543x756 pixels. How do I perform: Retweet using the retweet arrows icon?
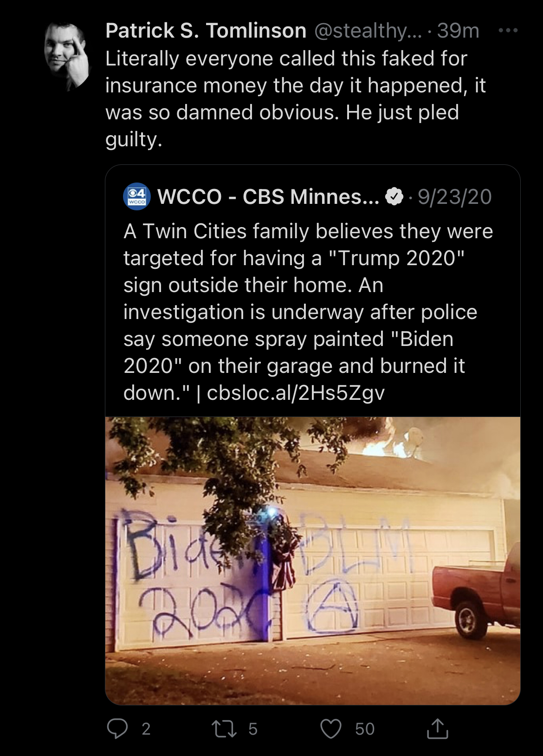[224, 729]
